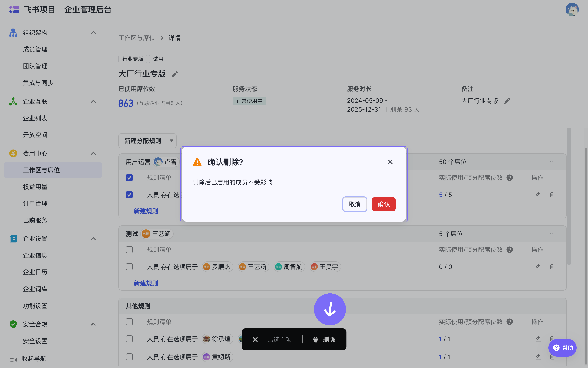Click the 飞书项目 logo icon
This screenshot has width=588, height=368.
[x=14, y=10]
